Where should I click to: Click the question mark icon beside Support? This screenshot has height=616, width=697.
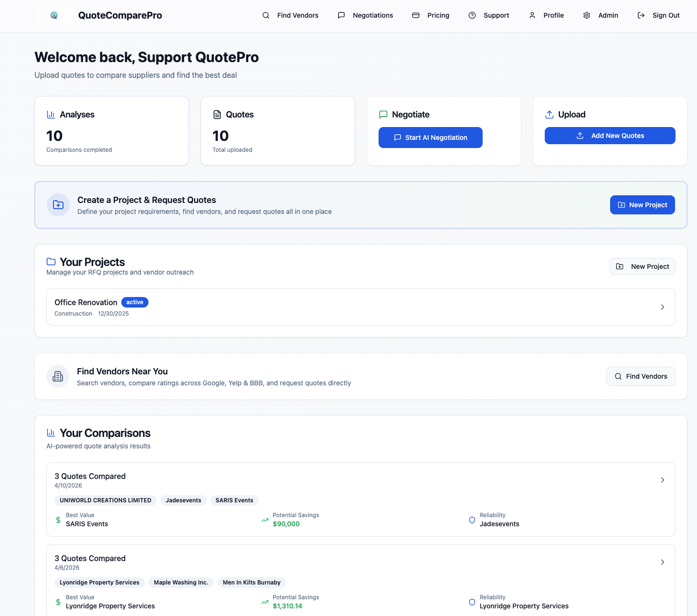(472, 15)
